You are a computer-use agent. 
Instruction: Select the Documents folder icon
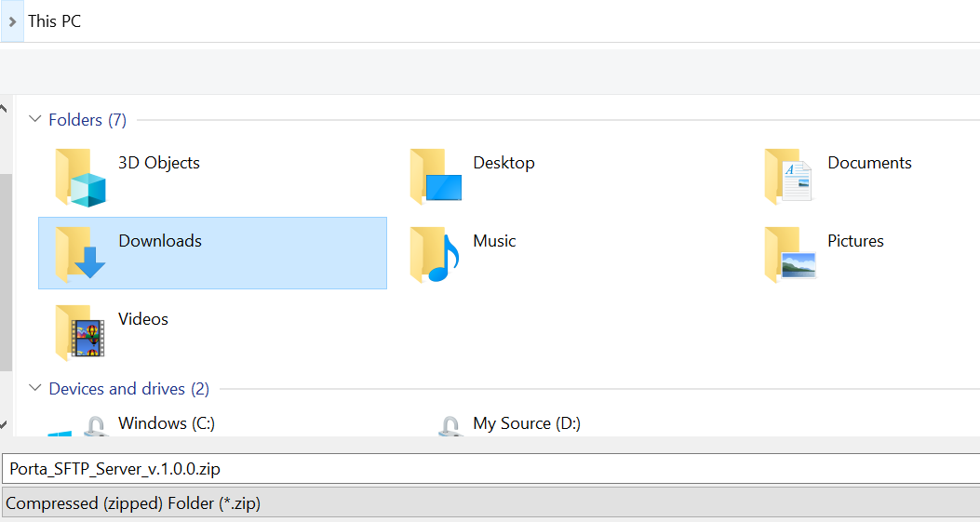point(789,177)
